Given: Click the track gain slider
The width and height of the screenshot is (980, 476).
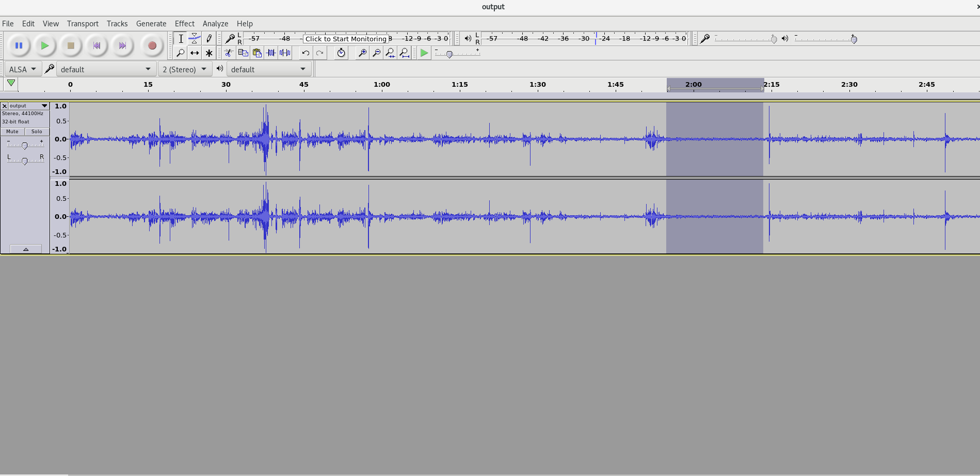Looking at the screenshot, I should (25, 146).
